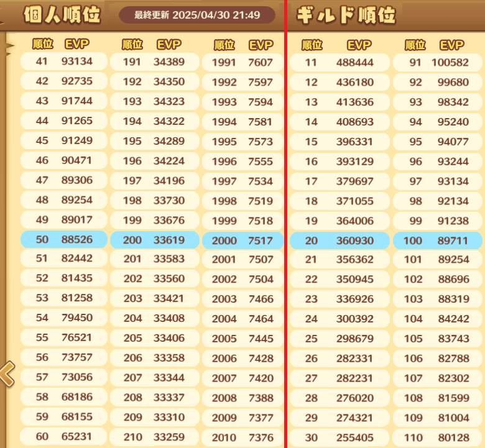
Task: Select rank 60 row showing 65231
Action: pyautogui.click(x=64, y=436)
